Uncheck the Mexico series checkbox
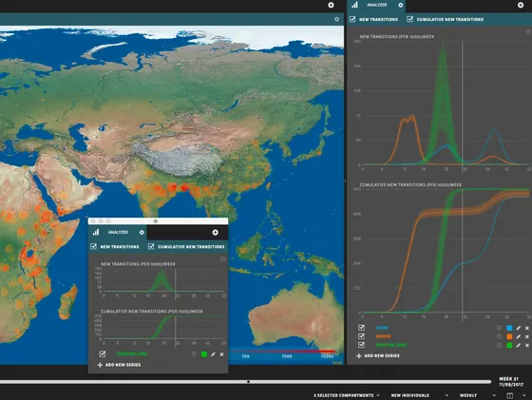The width and height of the screenshot is (532, 400). (x=361, y=336)
